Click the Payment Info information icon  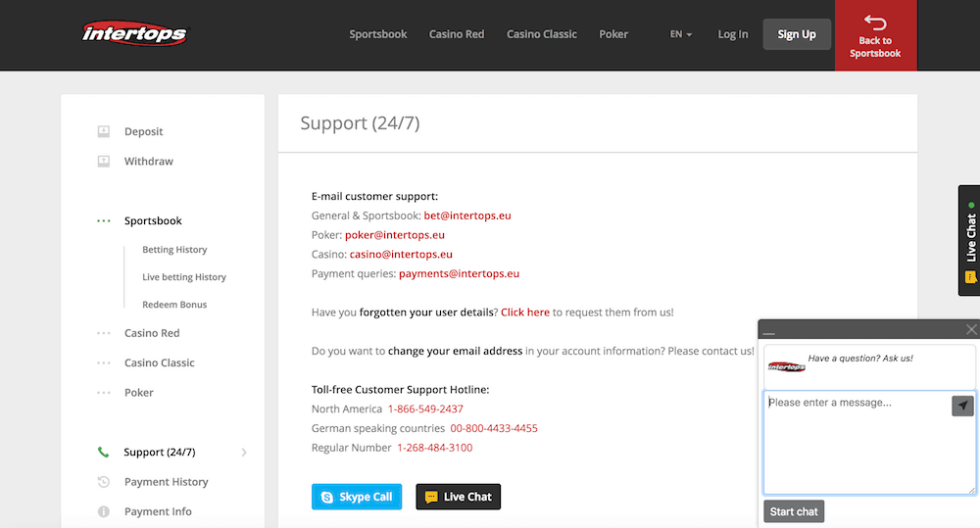[x=104, y=511]
